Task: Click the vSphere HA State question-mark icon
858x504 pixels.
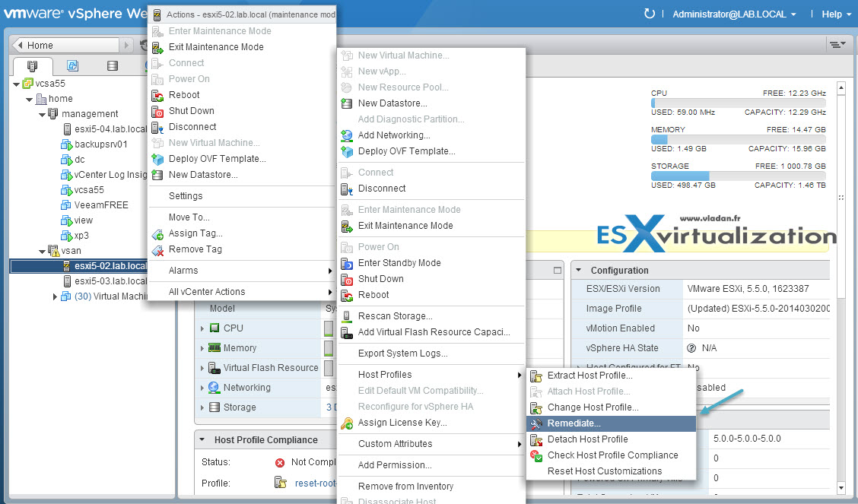Action: pos(691,348)
